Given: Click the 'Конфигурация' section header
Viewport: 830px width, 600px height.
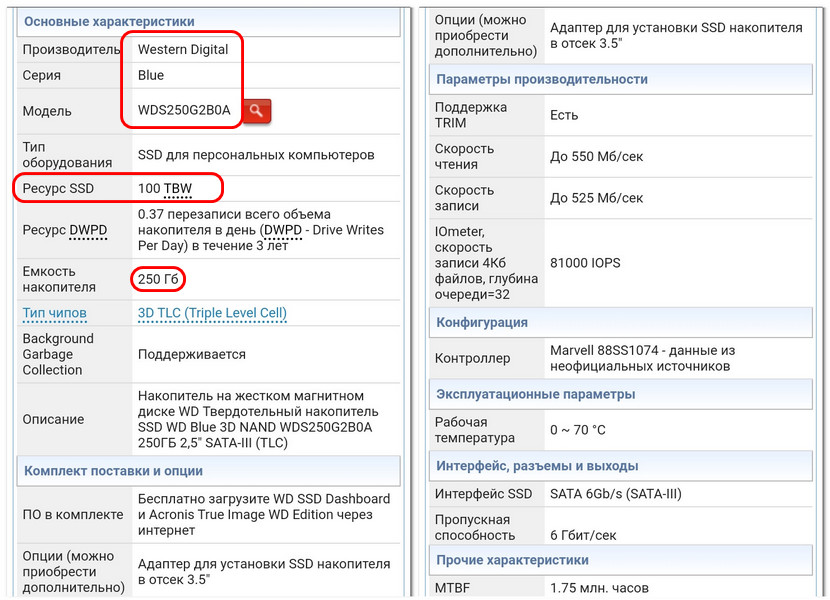Looking at the screenshot, I should pos(620,323).
